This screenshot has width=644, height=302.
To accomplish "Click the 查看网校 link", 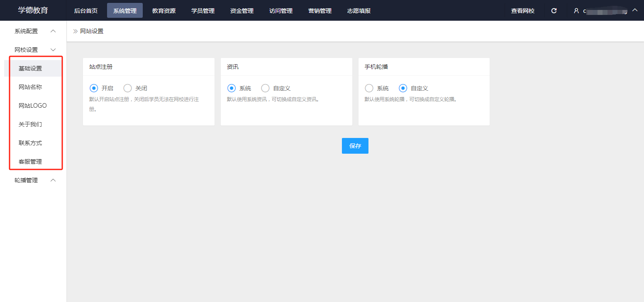I will tap(523, 11).
